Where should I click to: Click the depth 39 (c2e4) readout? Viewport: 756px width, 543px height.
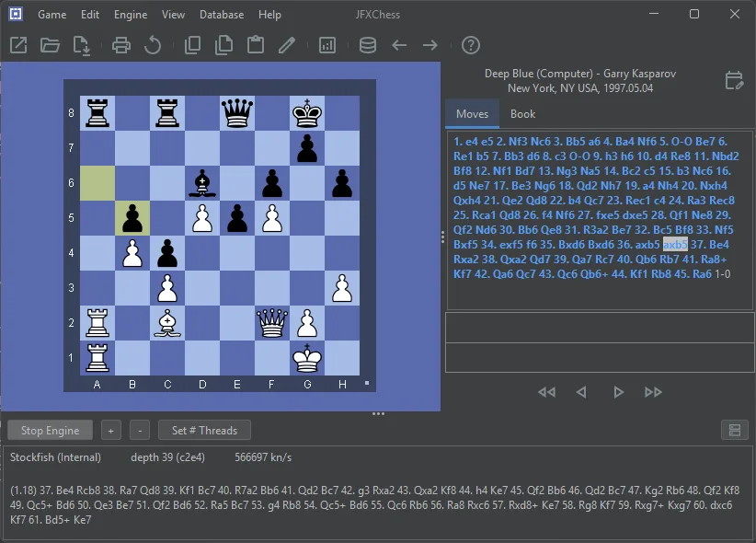167,457
